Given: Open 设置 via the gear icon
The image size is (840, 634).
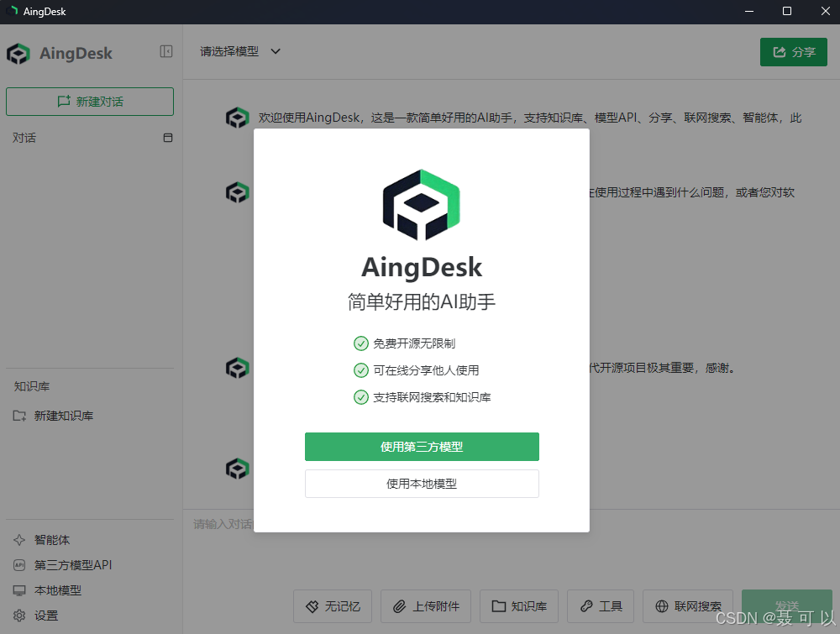Looking at the screenshot, I should click(x=18, y=615).
